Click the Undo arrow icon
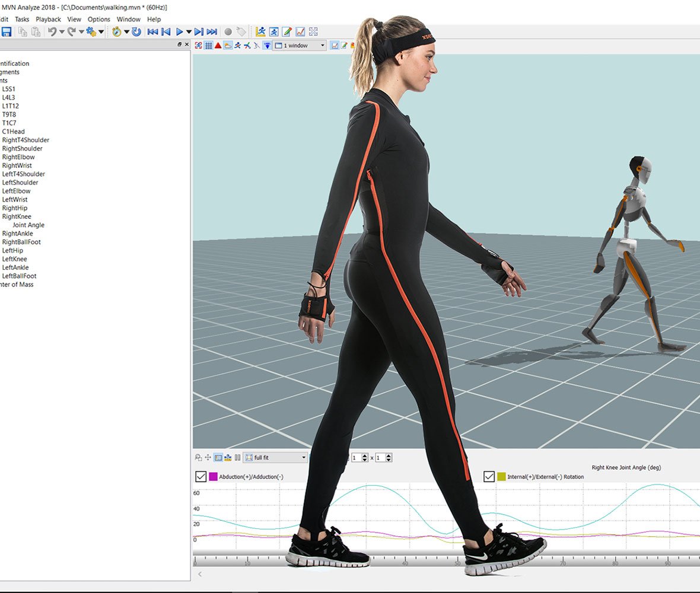 coord(52,32)
